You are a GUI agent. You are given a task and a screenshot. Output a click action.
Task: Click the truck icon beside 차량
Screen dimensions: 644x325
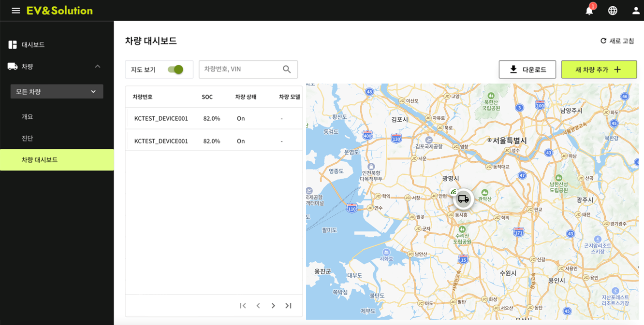pyautogui.click(x=13, y=67)
